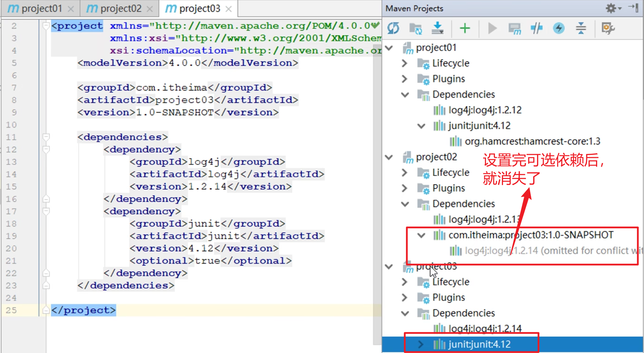The height and width of the screenshot is (353, 644).
Task: Click fold end marker at line 25
Action: (x=46, y=310)
